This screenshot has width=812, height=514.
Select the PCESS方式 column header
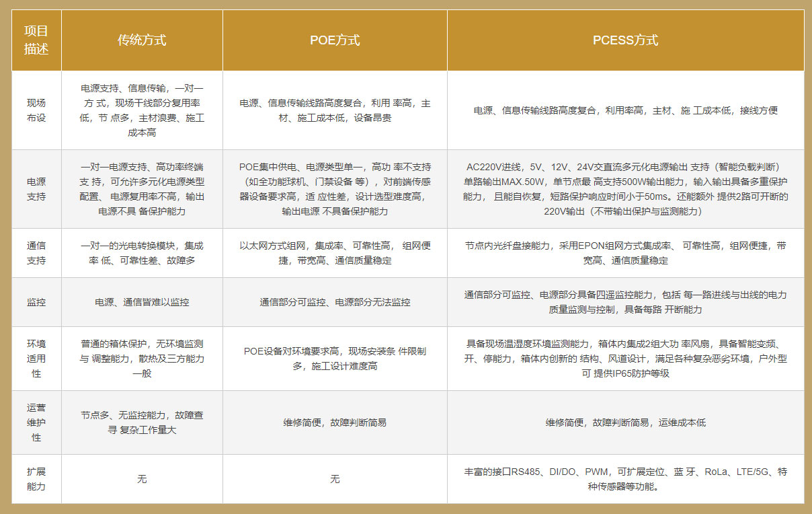[625, 40]
